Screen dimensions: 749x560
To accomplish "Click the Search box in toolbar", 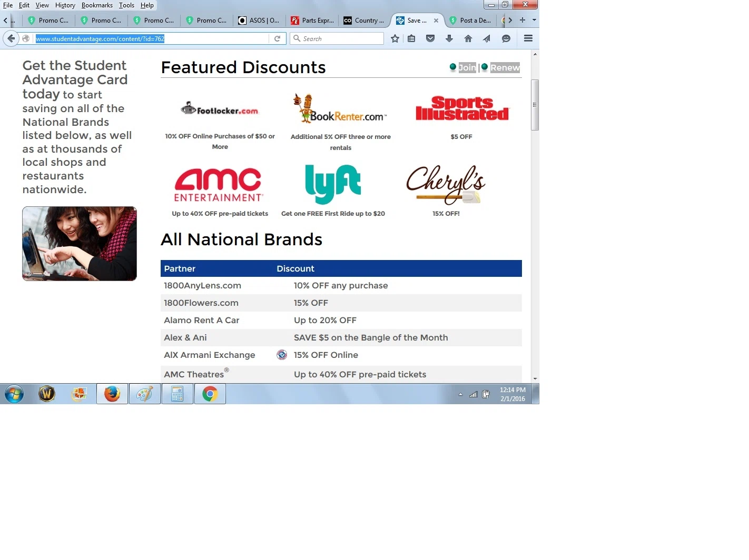I will coord(337,38).
